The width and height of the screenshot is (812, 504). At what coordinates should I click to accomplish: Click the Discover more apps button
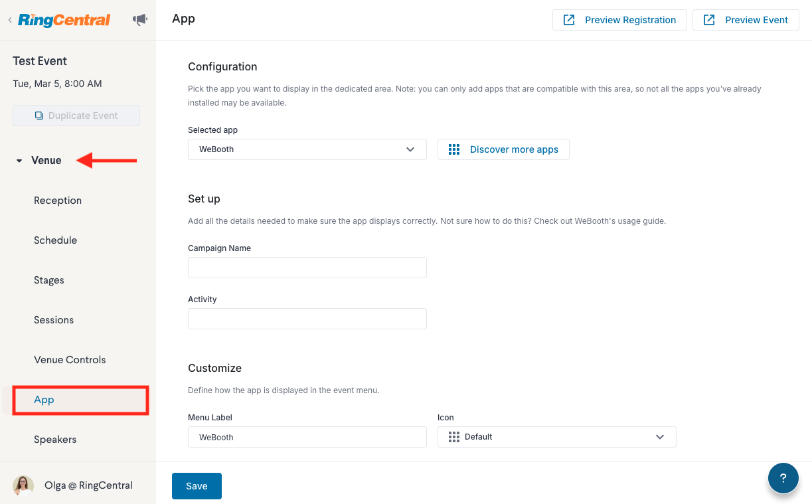(x=503, y=149)
